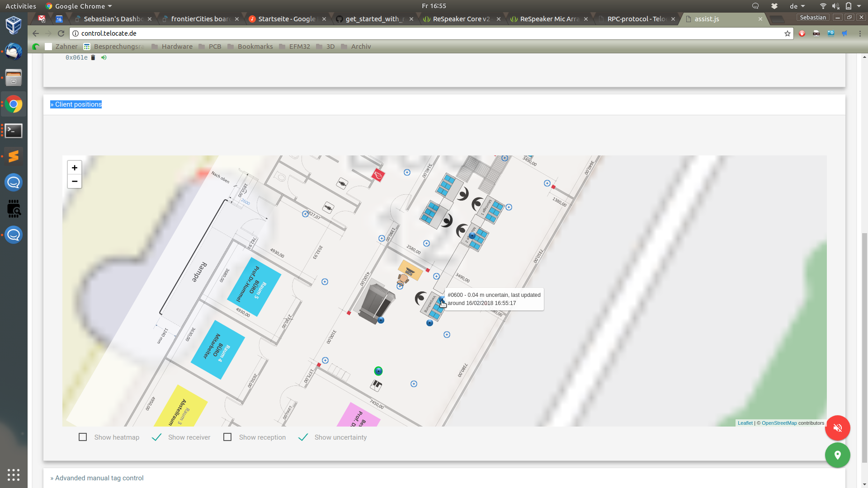This screenshot has width=868, height=488.
Task: Open the masked-document extension icon
Action: coord(816,33)
